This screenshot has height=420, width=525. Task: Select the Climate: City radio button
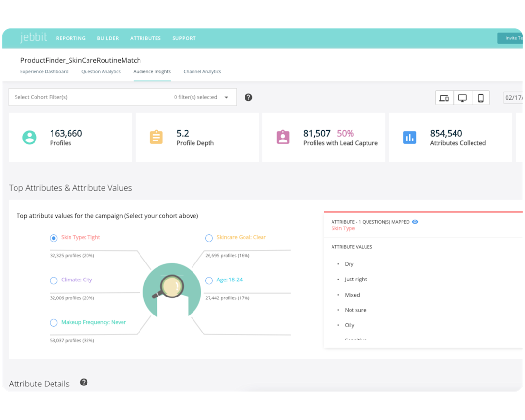[x=53, y=280]
